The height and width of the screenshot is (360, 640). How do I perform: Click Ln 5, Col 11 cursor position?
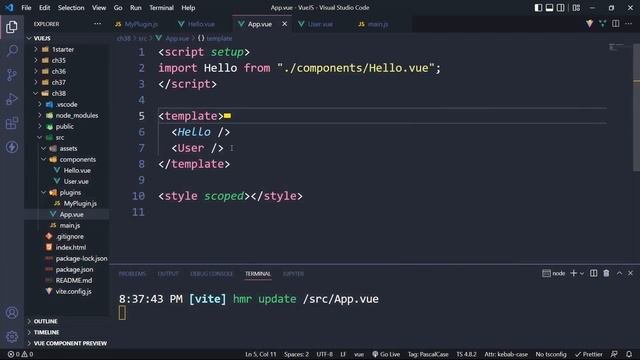point(260,354)
